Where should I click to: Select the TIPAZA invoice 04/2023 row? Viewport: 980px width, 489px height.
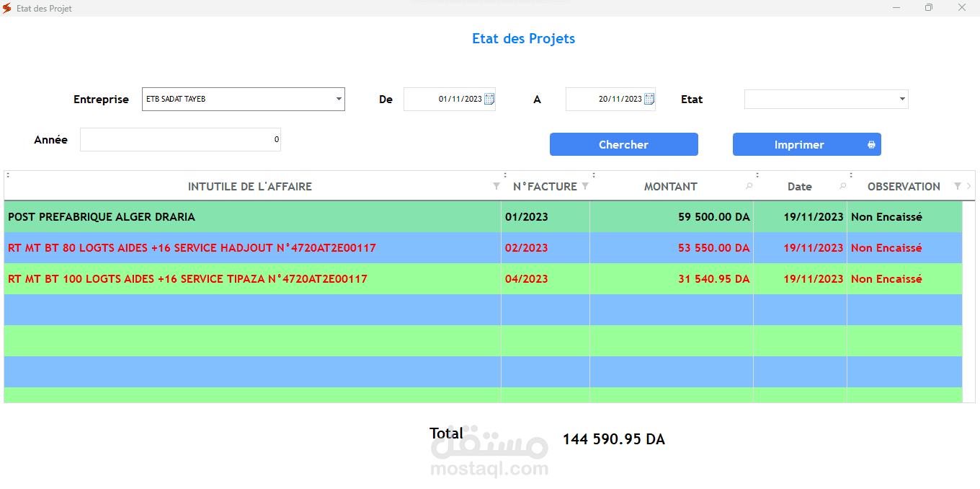pyautogui.click(x=483, y=278)
